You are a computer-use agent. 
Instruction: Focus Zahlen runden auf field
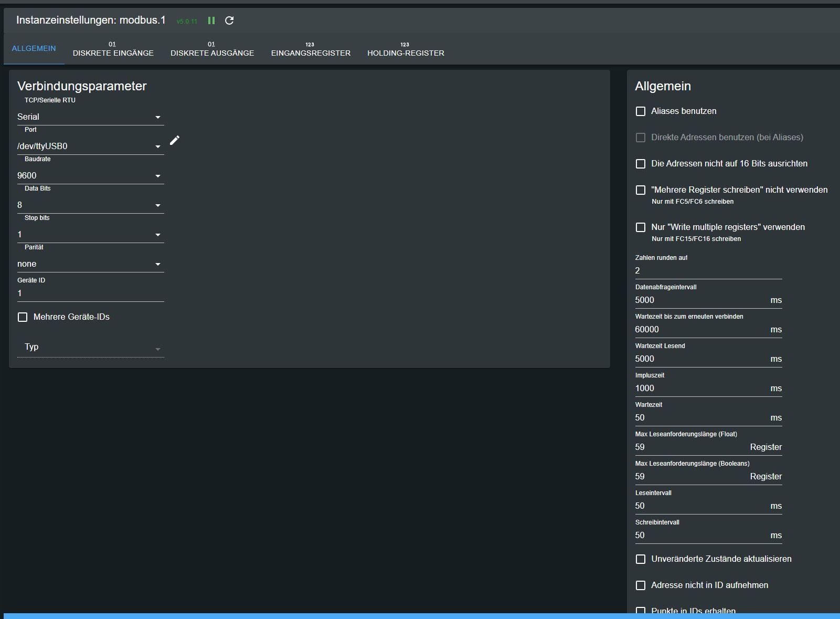708,270
